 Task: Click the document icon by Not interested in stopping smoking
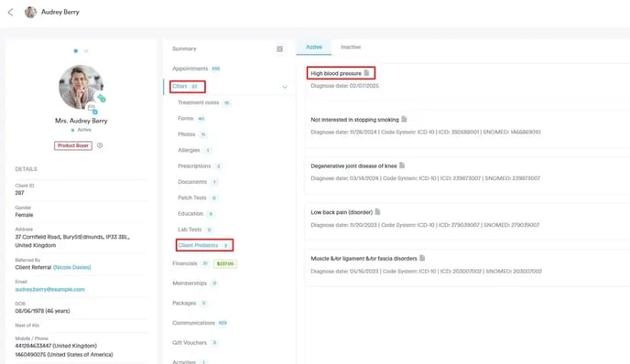click(404, 119)
